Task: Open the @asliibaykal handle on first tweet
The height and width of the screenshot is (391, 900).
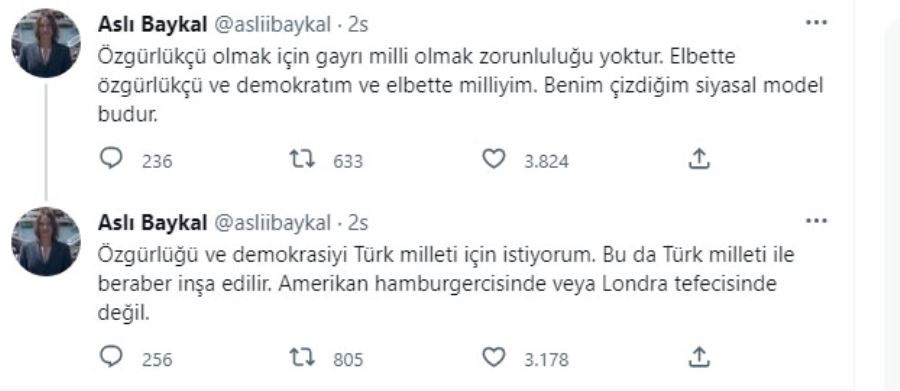Action: 272,24
